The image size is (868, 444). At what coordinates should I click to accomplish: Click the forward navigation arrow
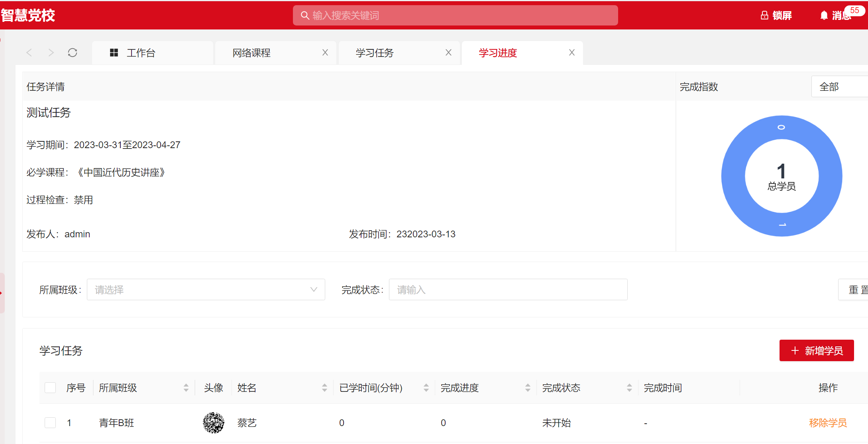[51, 53]
